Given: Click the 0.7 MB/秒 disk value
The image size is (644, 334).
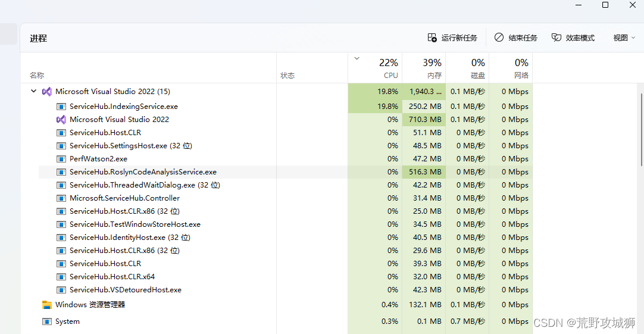Looking at the screenshot, I should [x=467, y=321].
